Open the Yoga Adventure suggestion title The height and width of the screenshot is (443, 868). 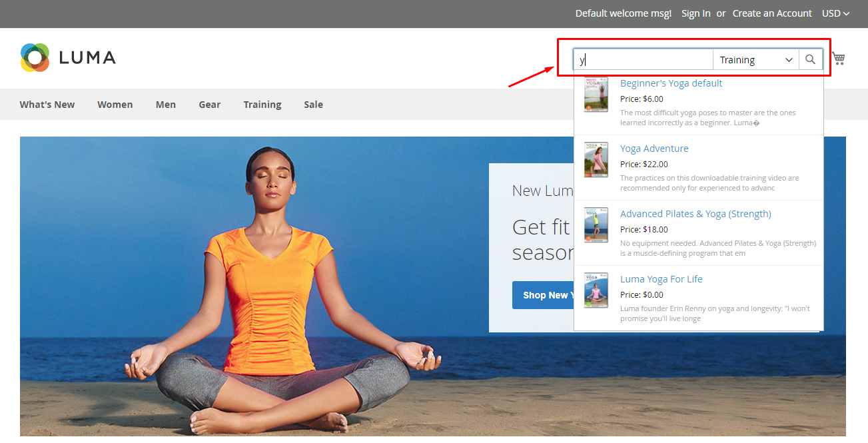click(x=654, y=149)
